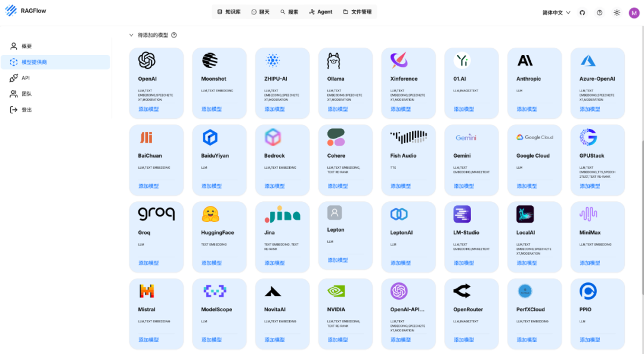
Task: Click the LocalAI logo icon
Action: point(525,214)
